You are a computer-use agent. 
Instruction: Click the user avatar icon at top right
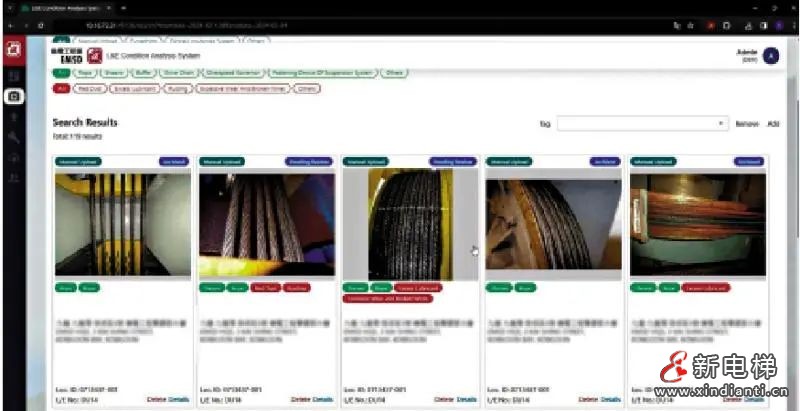tap(770, 56)
